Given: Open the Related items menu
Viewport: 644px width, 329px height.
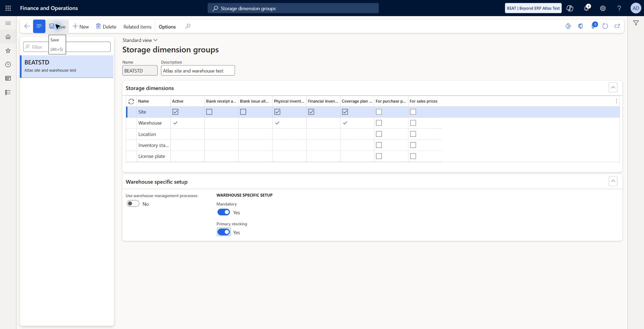Looking at the screenshot, I should tap(137, 27).
